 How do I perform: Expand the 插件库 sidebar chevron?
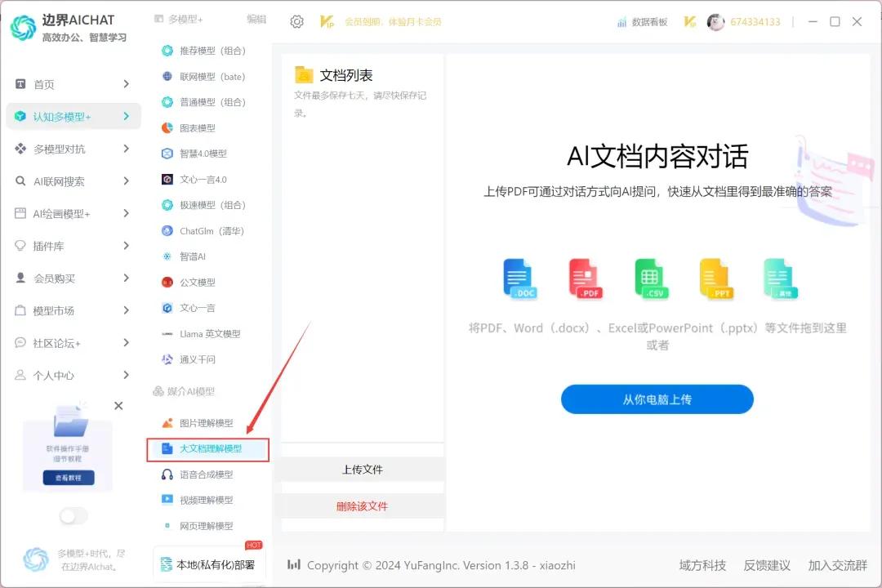pos(126,246)
